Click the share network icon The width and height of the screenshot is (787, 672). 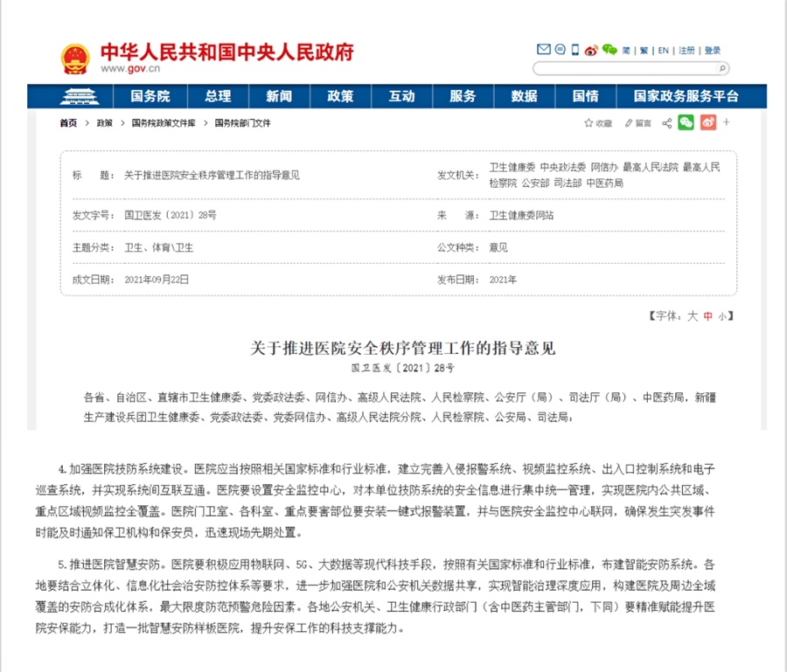(x=666, y=123)
